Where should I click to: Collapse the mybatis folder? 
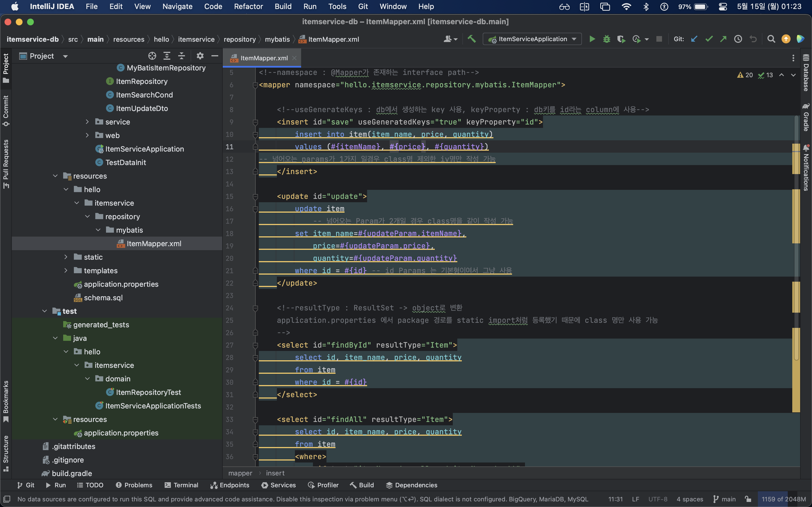click(x=98, y=230)
